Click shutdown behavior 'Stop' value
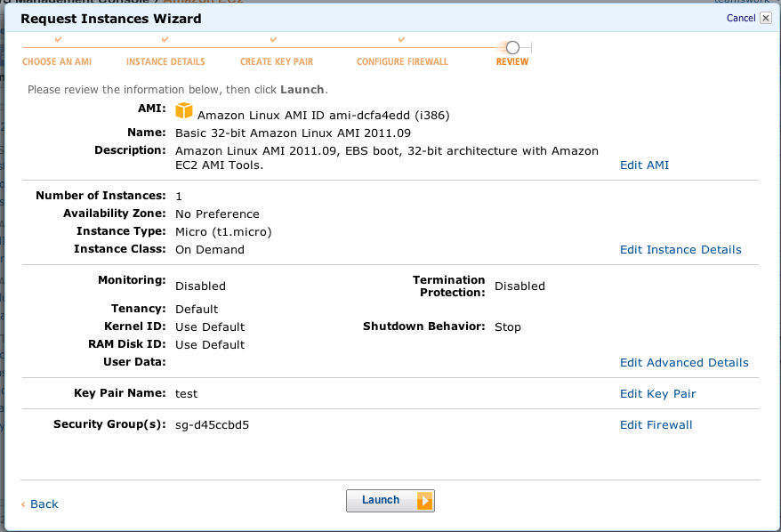This screenshot has height=532, width=781. pyautogui.click(x=508, y=327)
